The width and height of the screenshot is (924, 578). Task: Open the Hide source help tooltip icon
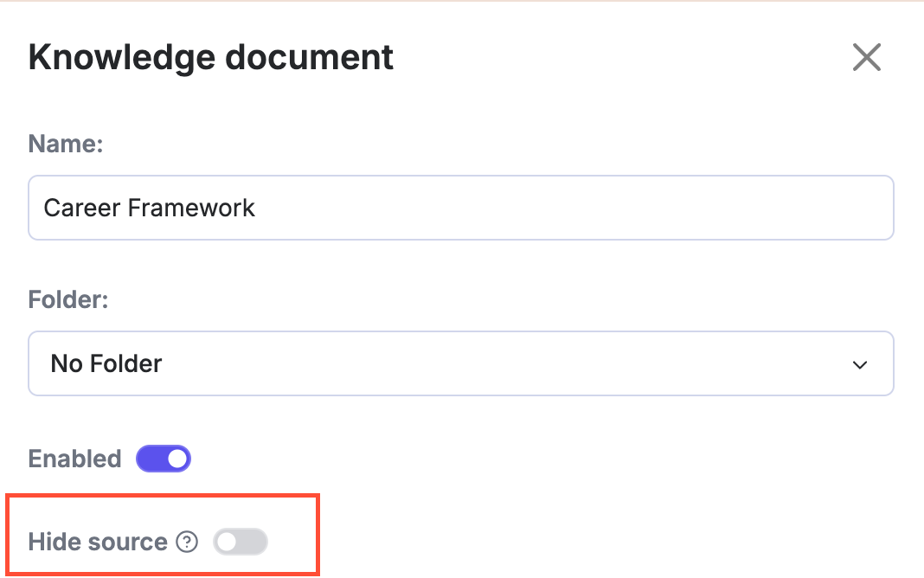(x=187, y=542)
